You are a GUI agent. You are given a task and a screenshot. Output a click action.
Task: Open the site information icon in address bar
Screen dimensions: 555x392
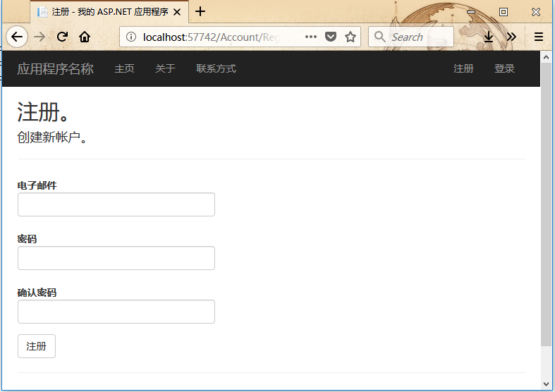point(130,37)
